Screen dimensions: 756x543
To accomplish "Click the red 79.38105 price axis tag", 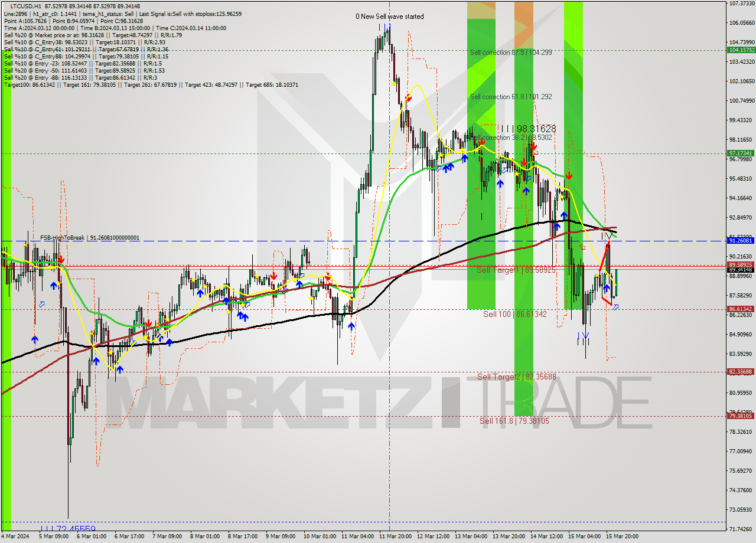I will [x=741, y=416].
